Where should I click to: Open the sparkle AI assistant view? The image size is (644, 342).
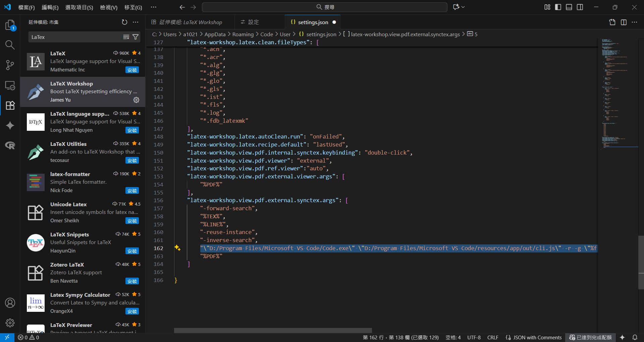pos(10,125)
